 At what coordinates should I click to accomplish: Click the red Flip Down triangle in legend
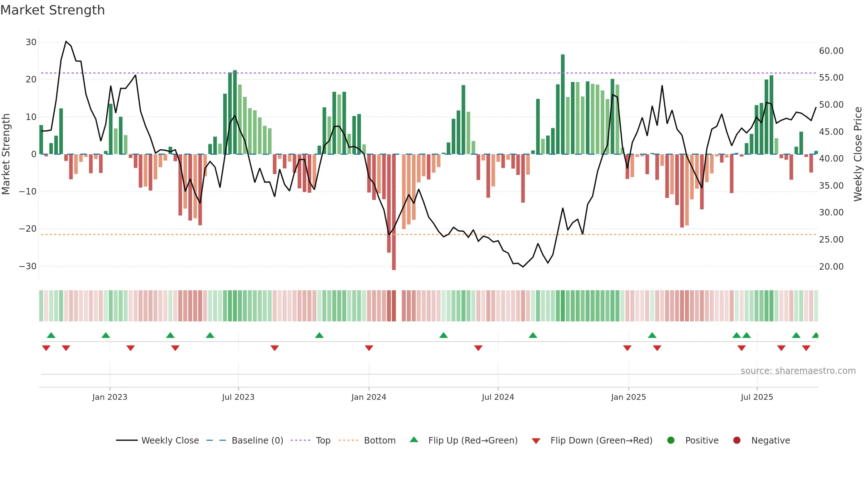pyautogui.click(x=536, y=441)
